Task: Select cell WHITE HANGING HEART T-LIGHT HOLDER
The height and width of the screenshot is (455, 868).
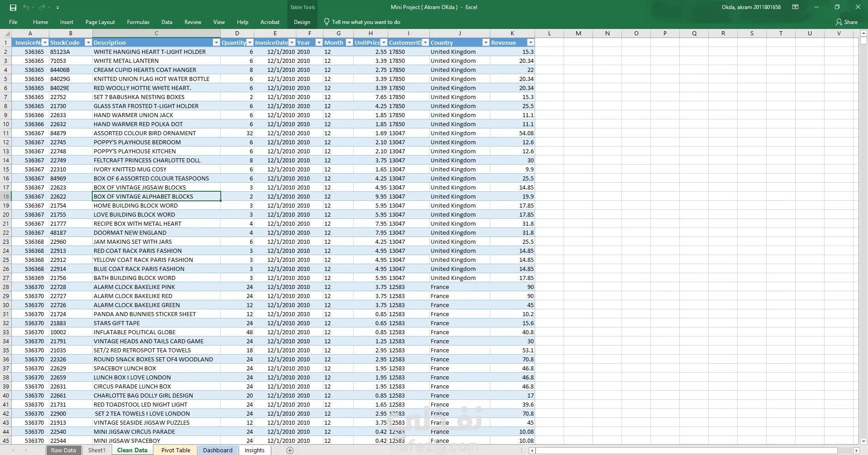Action: [157, 52]
